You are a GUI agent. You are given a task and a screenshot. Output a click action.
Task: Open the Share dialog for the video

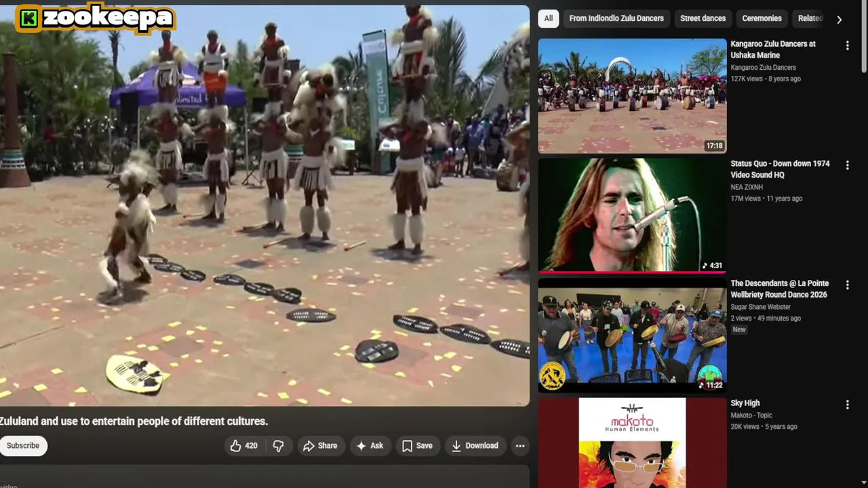[320, 445]
